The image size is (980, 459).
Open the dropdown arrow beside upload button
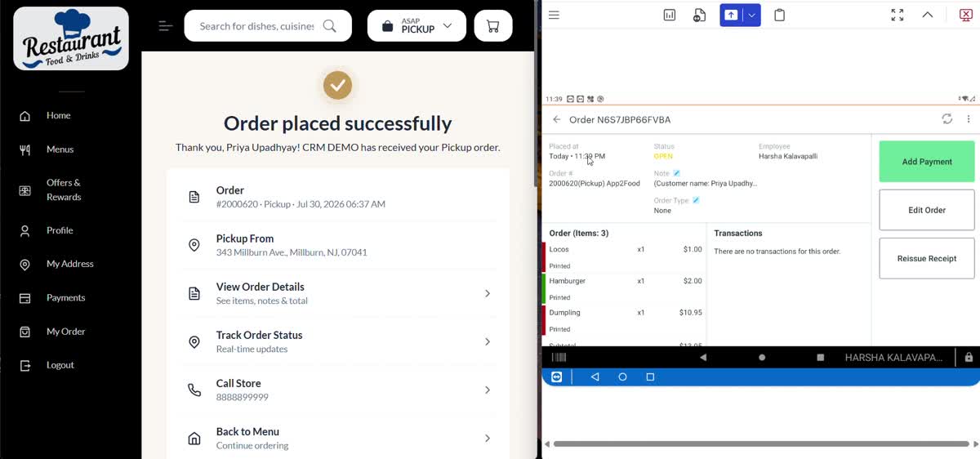point(752,15)
